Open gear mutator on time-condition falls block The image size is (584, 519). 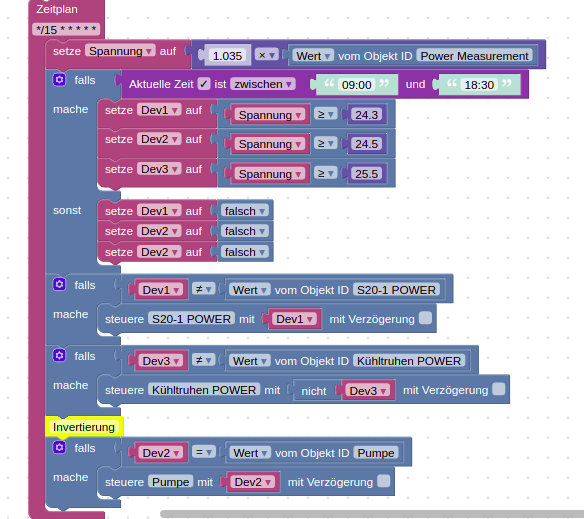[x=59, y=80]
